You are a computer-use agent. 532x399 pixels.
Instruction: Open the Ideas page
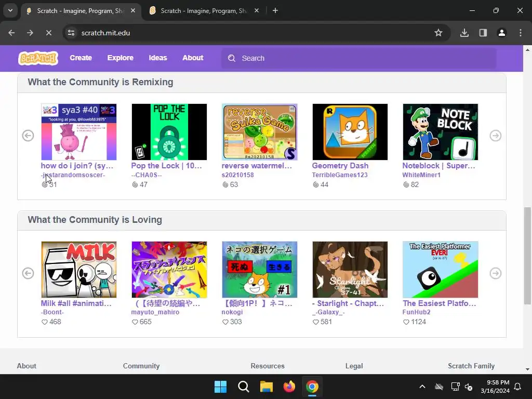pyautogui.click(x=158, y=58)
